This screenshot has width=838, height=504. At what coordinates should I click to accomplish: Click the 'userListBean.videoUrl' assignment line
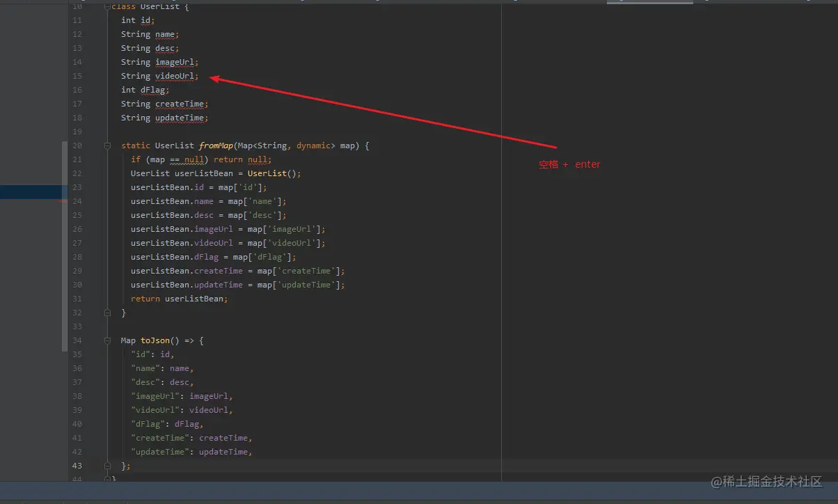(228, 243)
